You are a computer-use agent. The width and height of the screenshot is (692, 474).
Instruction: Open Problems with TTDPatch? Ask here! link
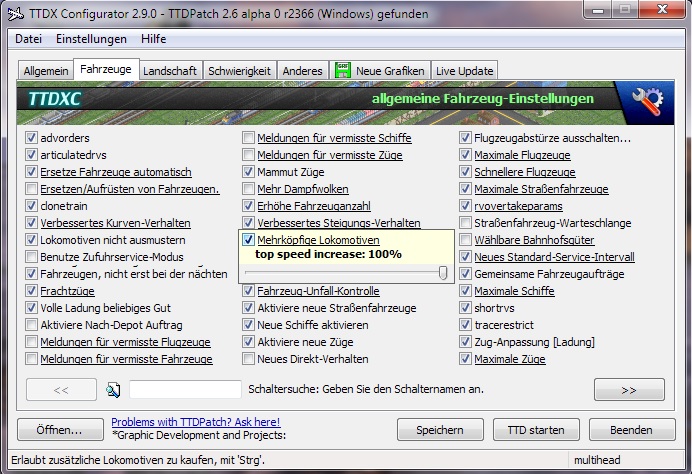(196, 422)
